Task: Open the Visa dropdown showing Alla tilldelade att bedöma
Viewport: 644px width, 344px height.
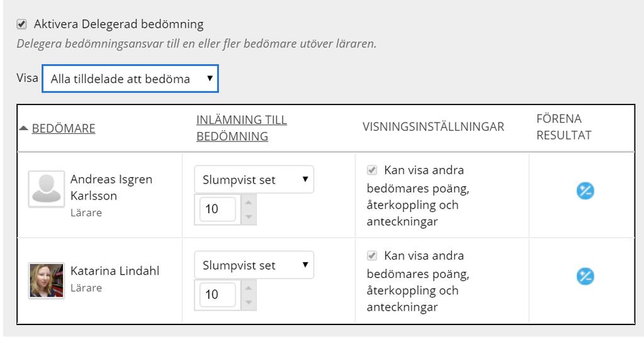Action: pos(130,79)
